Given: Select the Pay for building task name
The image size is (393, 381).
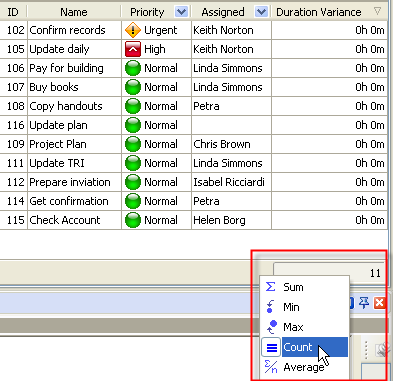Looking at the screenshot, I should click(66, 68).
